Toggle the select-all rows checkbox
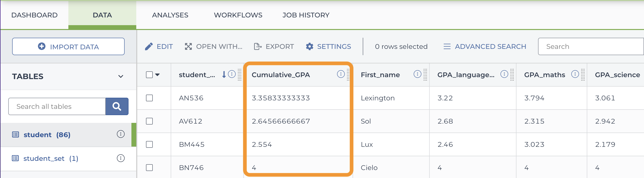This screenshot has height=178, width=644. [x=149, y=75]
